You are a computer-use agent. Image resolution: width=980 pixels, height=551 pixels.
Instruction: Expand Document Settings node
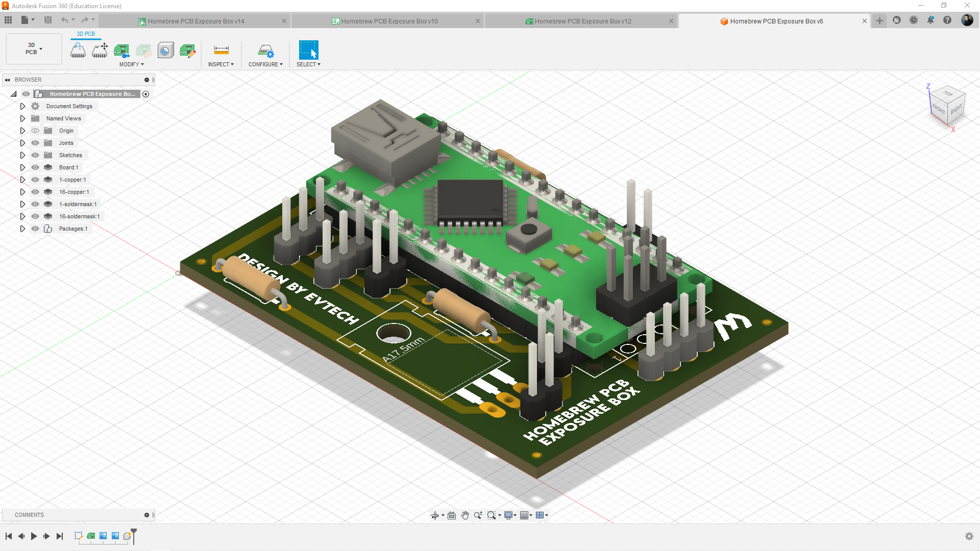click(x=22, y=106)
